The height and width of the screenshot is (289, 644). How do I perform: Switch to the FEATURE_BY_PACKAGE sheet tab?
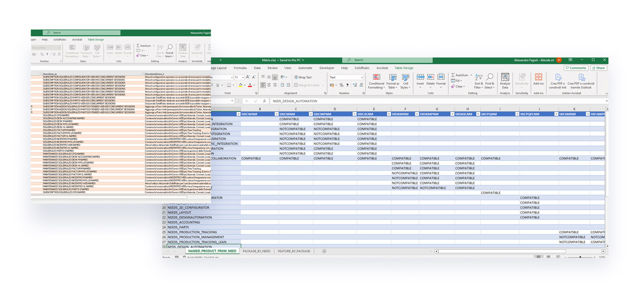[294, 251]
